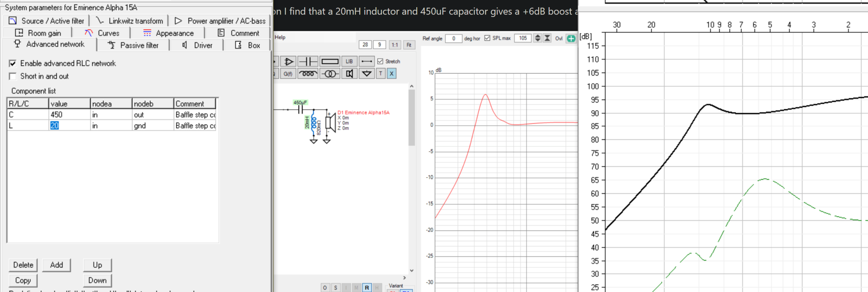Click the nodea column header
868x292 pixels.
(111, 104)
